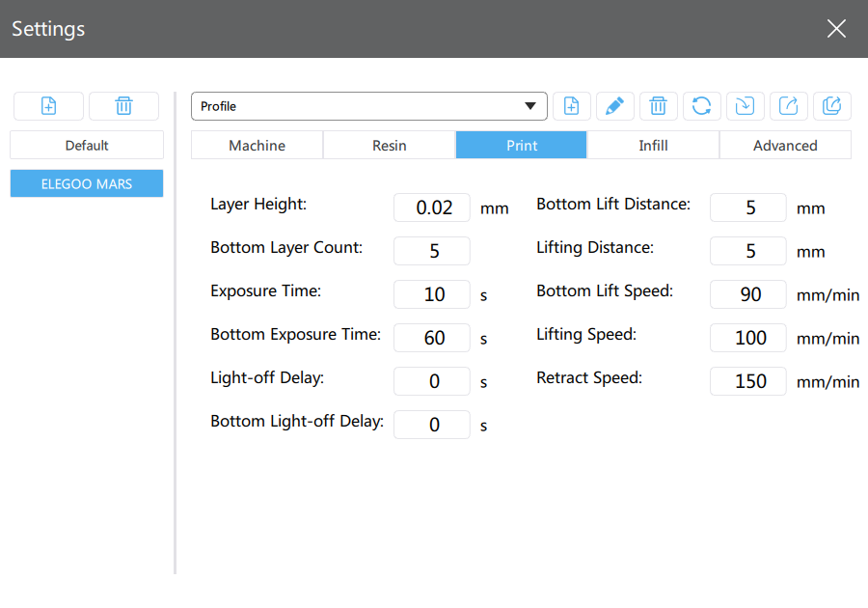868x608 pixels.
Task: Delete the current profile using trash icon
Action: (658, 106)
